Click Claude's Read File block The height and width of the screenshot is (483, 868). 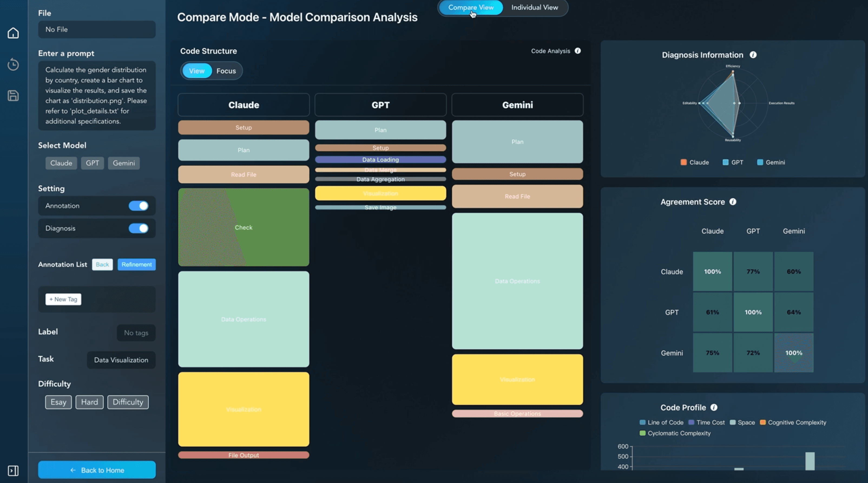[244, 174]
